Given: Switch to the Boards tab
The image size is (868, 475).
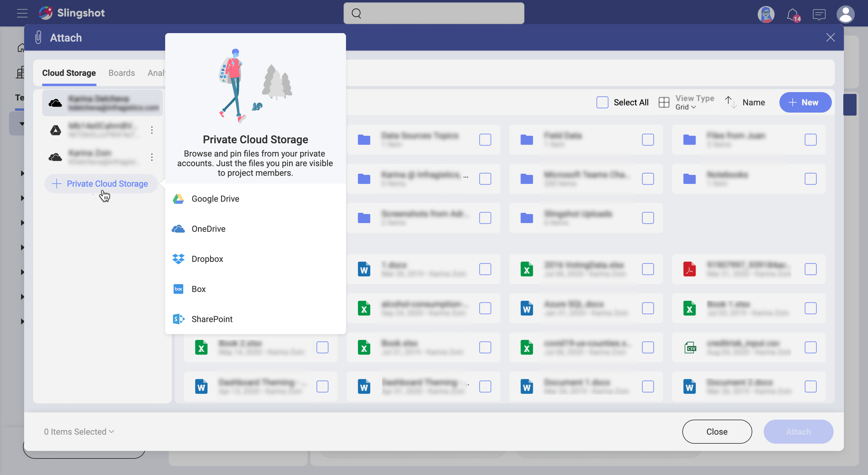Looking at the screenshot, I should point(121,73).
